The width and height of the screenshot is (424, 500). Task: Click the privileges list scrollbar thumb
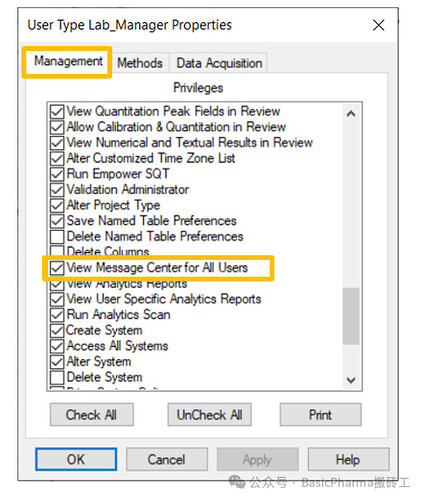351,316
